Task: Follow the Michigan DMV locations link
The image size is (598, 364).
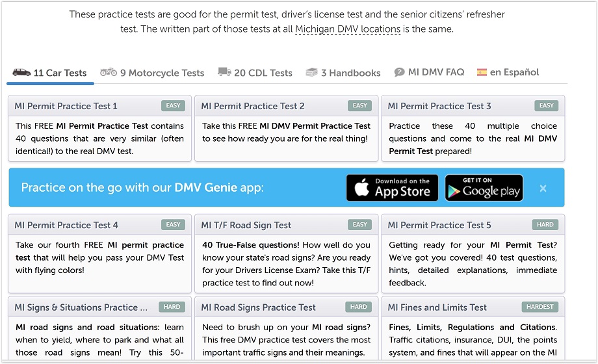Action: click(x=348, y=29)
